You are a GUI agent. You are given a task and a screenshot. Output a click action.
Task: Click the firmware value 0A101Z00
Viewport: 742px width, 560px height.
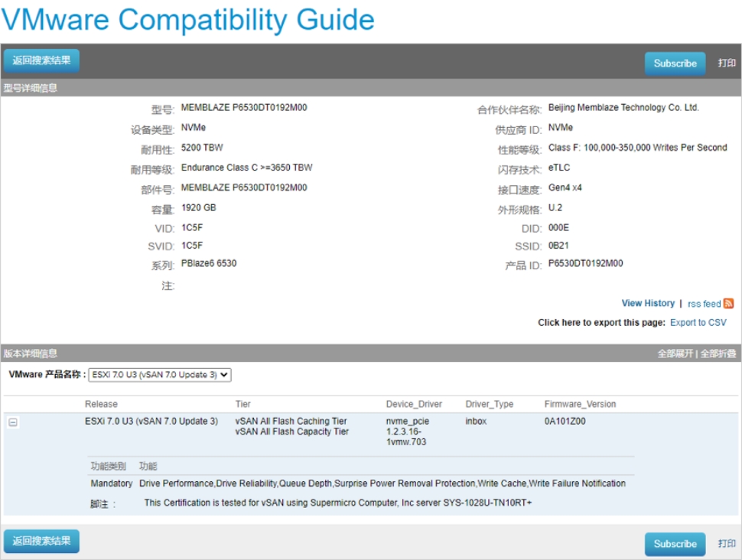(565, 422)
